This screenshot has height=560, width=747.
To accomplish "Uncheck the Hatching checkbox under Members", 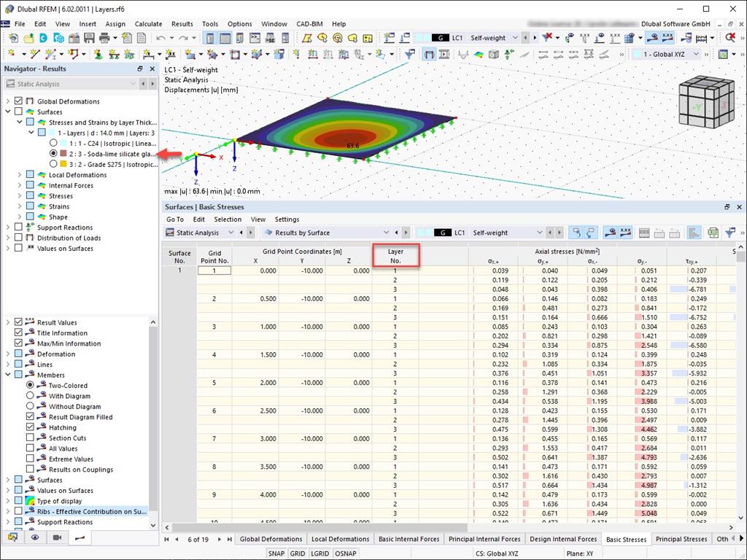I will click(x=31, y=427).
